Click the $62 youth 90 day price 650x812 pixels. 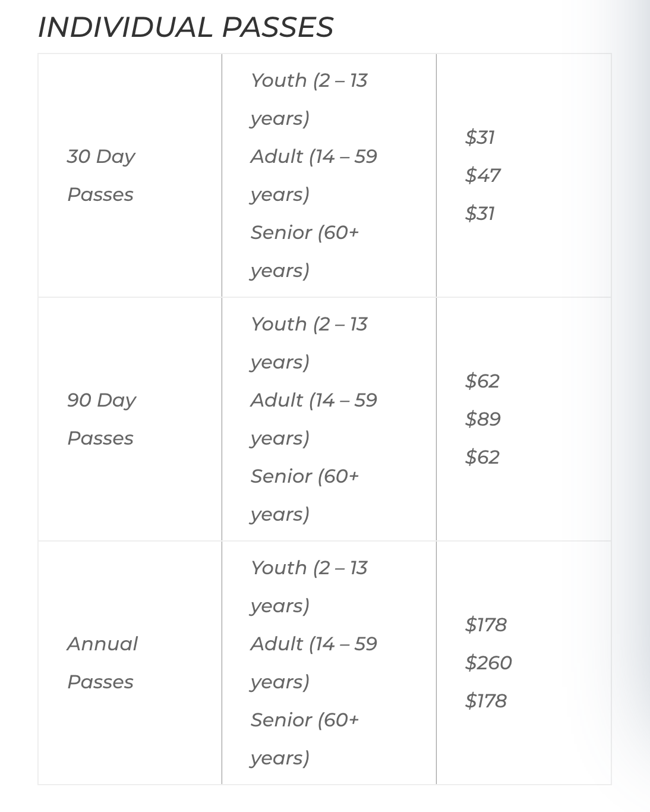[482, 381]
